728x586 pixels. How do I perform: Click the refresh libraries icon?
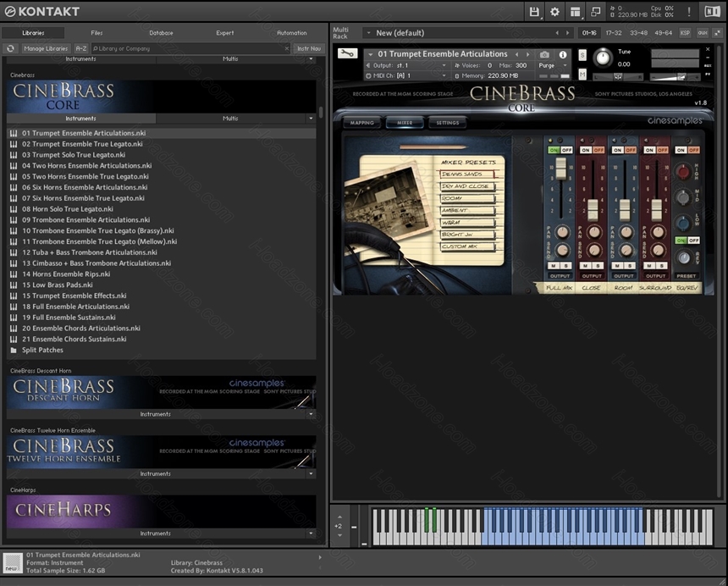[x=10, y=48]
